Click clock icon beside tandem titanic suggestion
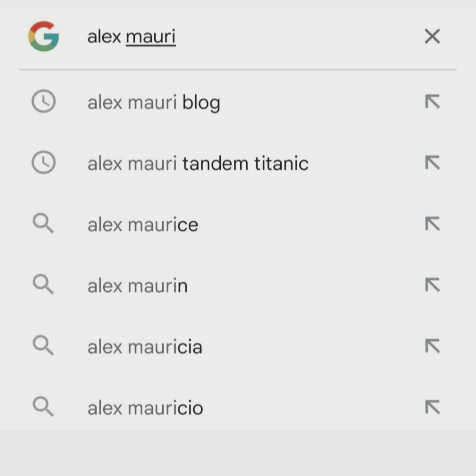This screenshot has width=476, height=476. [x=43, y=163]
